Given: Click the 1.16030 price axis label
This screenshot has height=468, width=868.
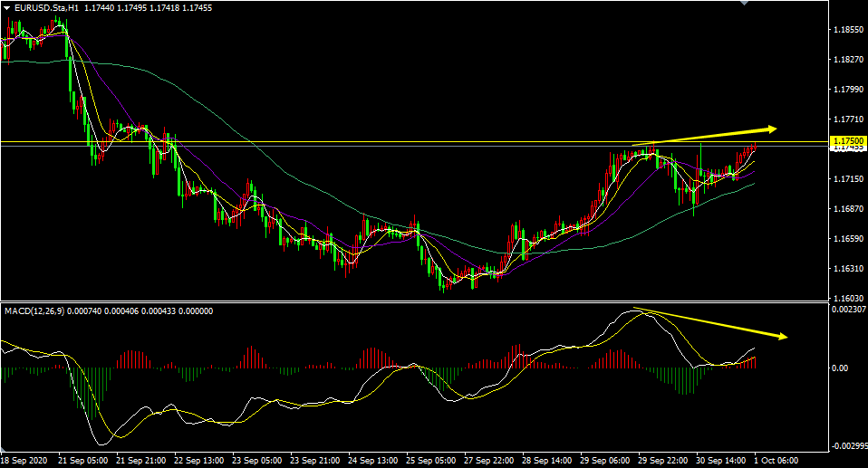Looking at the screenshot, I should click(x=849, y=298).
